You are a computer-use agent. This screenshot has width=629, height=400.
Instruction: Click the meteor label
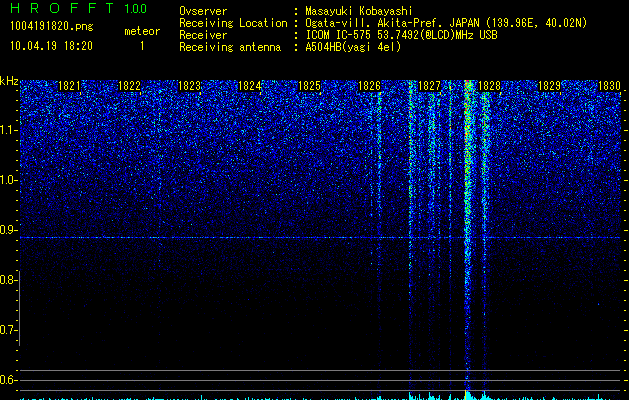coord(142,31)
